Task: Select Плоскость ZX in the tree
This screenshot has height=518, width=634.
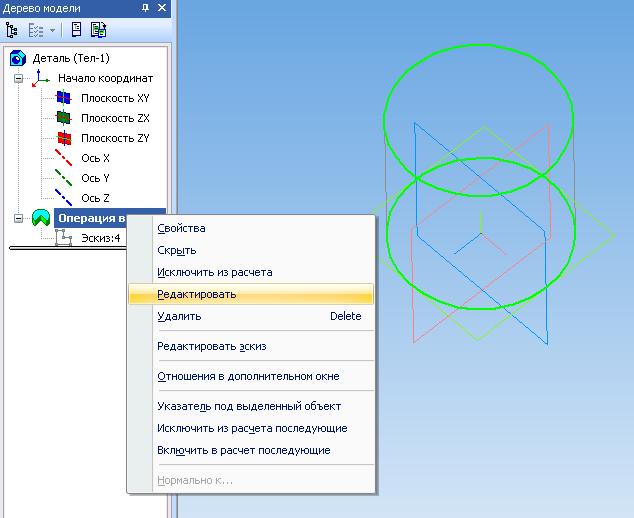Action: 115,118
